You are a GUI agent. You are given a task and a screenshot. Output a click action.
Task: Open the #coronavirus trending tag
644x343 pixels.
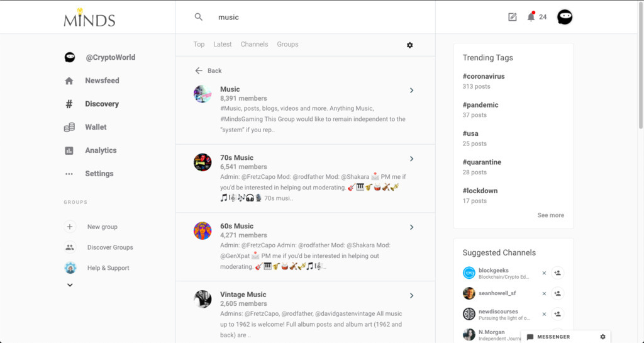(x=484, y=76)
